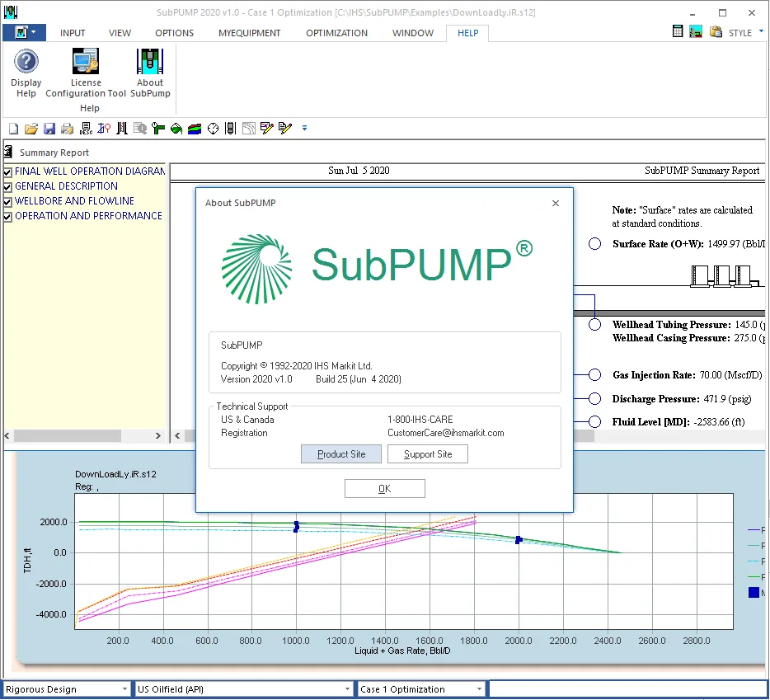770x700 pixels.
Task: Select the HELP ribbon tab
Action: [x=468, y=33]
